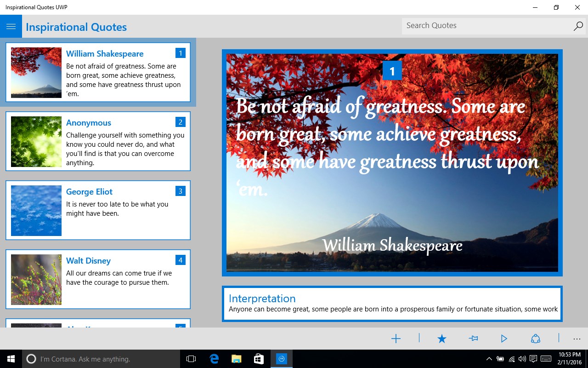Open the hamburger navigation menu
Viewport: 588px width, 368px height.
[x=11, y=26]
